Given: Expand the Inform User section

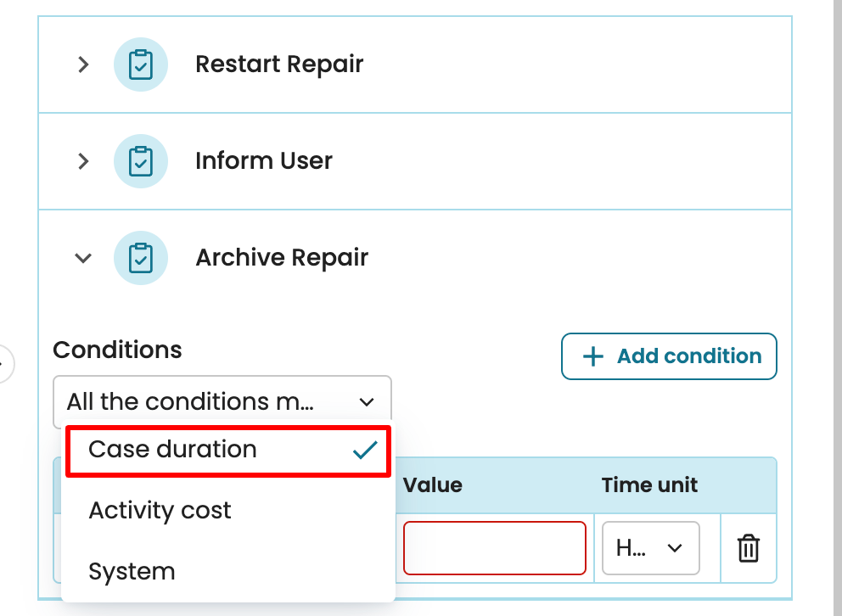Looking at the screenshot, I should (x=82, y=161).
